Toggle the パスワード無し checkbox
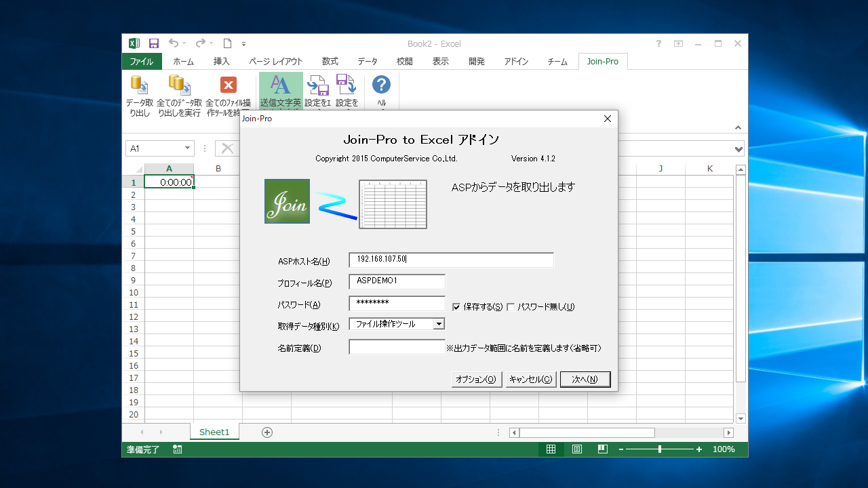Image resolution: width=868 pixels, height=488 pixels. point(511,306)
